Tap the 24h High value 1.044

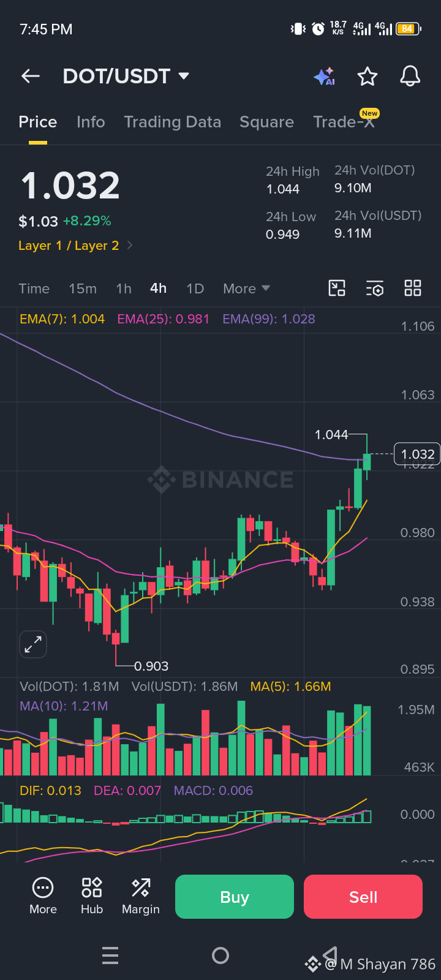click(283, 189)
